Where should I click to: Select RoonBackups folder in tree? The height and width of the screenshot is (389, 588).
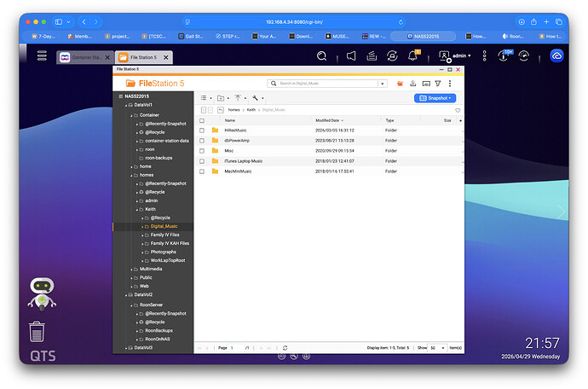[159, 330]
